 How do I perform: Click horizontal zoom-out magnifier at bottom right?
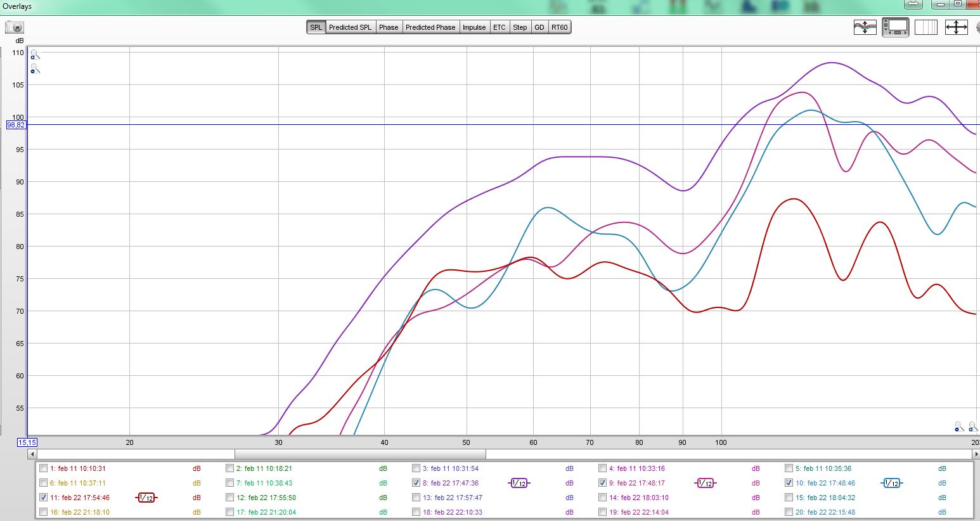[x=959, y=427]
